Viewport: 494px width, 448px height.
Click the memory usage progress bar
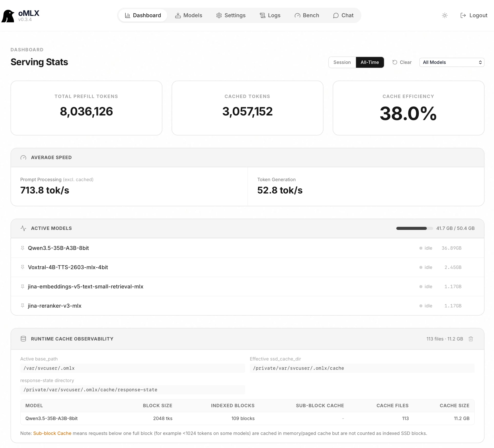tap(414, 228)
